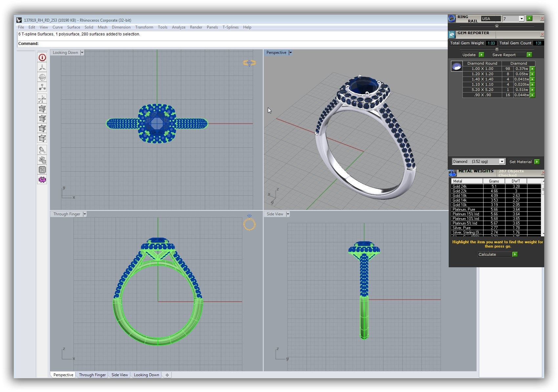The height and width of the screenshot is (392, 558).
Task: Click green arrow for 5.20 X 5.20 gem row
Action: 532,90
